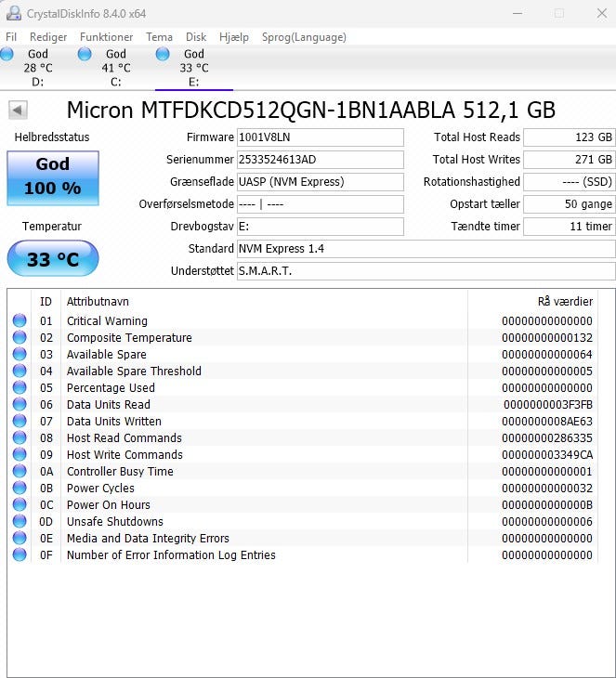Click Tændte timer value 11 timer
The height and width of the screenshot is (678, 616).
coord(570,227)
